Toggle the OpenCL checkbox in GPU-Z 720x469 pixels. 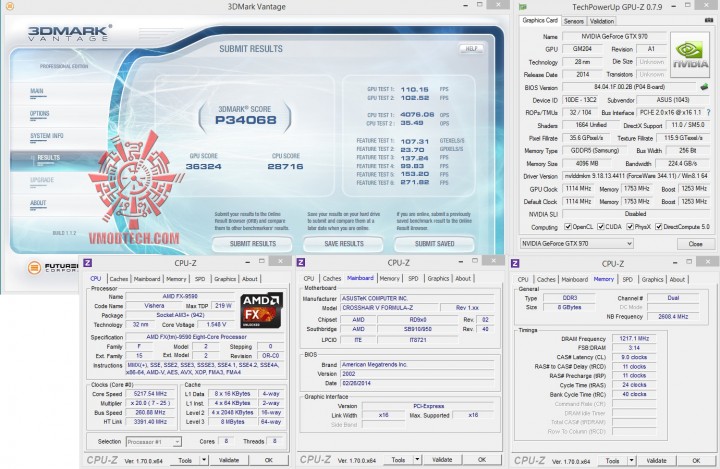point(568,227)
